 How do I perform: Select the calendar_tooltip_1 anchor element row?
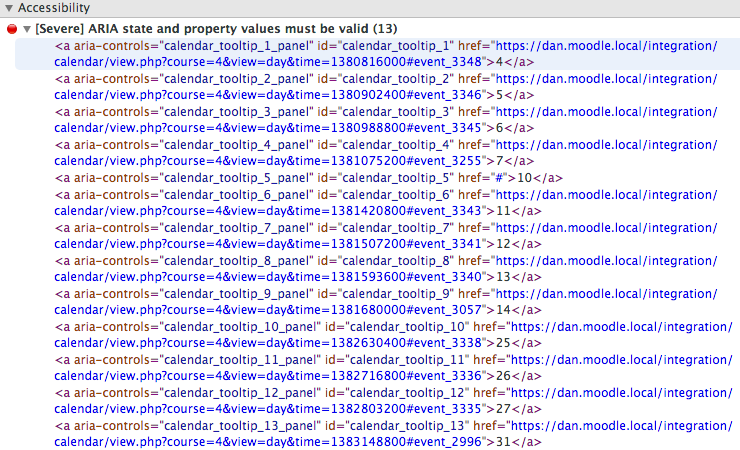(378, 54)
